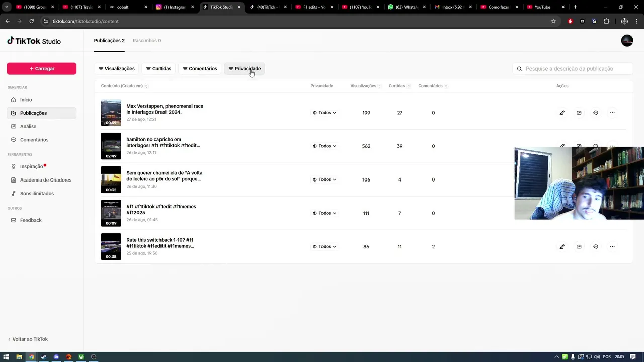Open the Privacidade filter
The image size is (644, 362).
pos(245,69)
